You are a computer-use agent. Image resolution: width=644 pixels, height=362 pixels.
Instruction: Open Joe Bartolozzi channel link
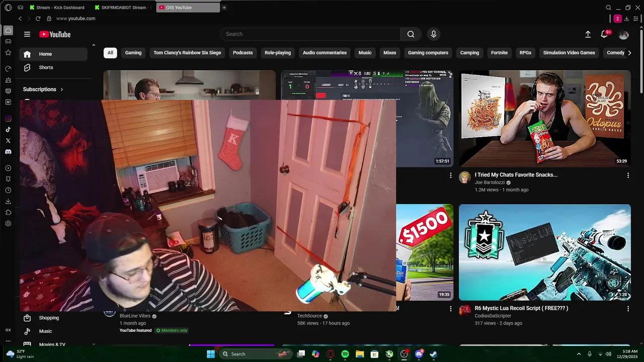coord(490,183)
